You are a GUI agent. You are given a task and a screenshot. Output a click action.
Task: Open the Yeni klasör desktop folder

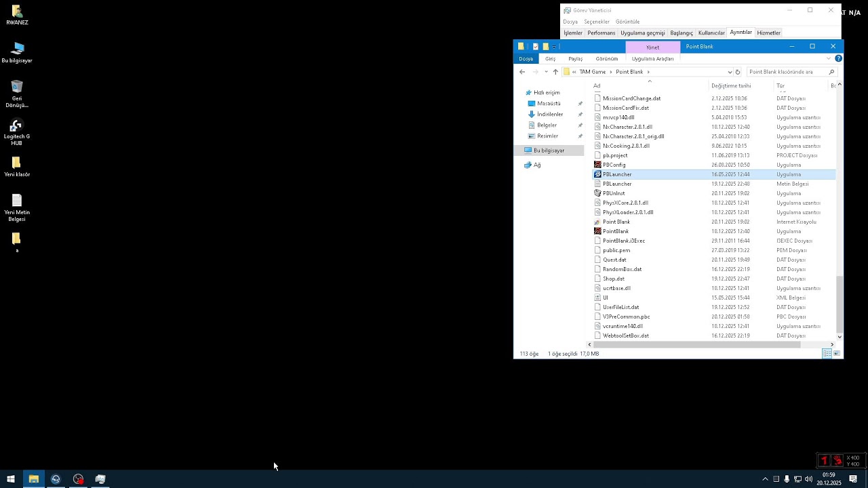[17, 167]
